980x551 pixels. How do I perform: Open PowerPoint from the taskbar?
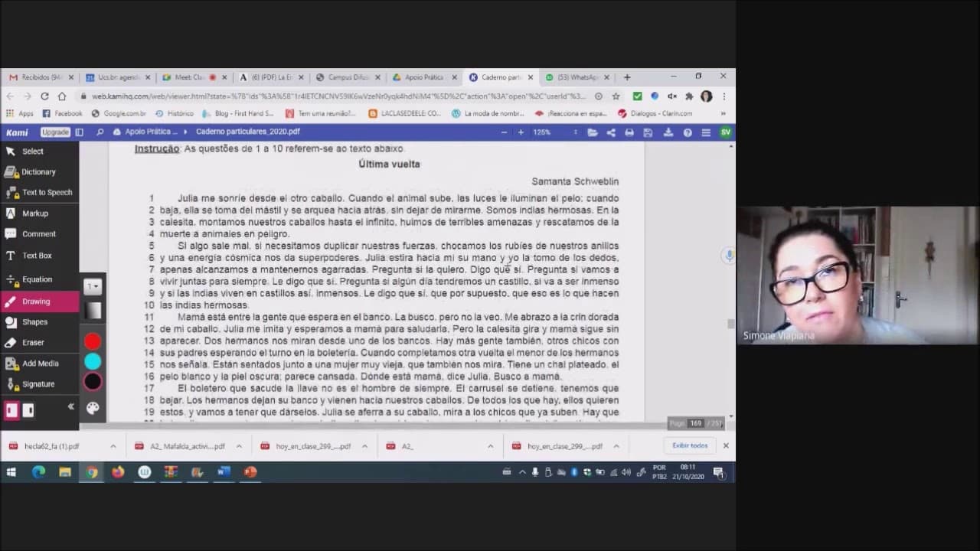point(250,472)
